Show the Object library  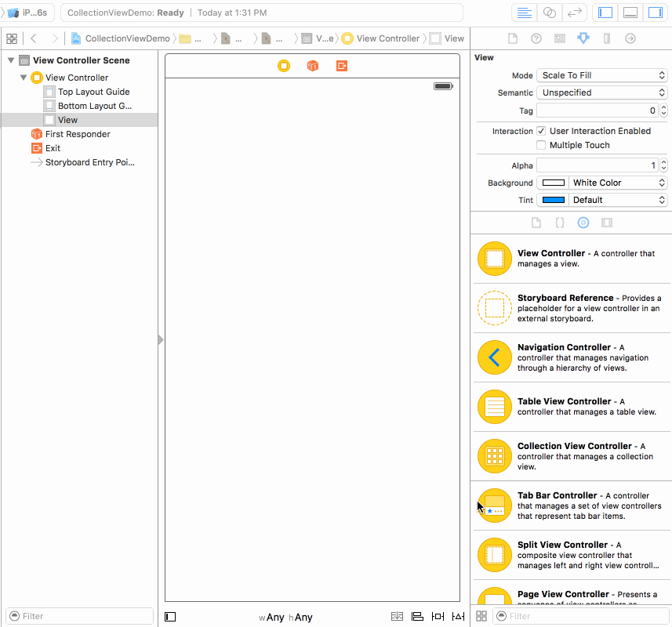(x=583, y=223)
